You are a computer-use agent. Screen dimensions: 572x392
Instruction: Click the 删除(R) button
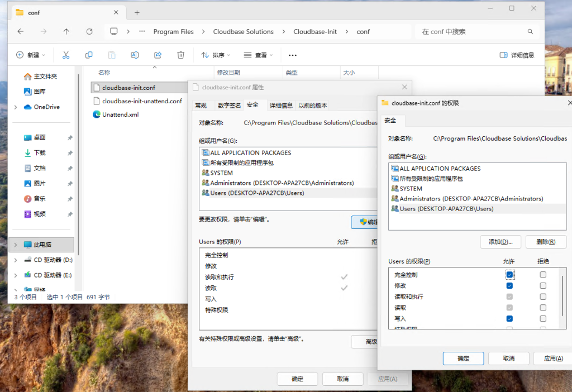click(x=546, y=242)
